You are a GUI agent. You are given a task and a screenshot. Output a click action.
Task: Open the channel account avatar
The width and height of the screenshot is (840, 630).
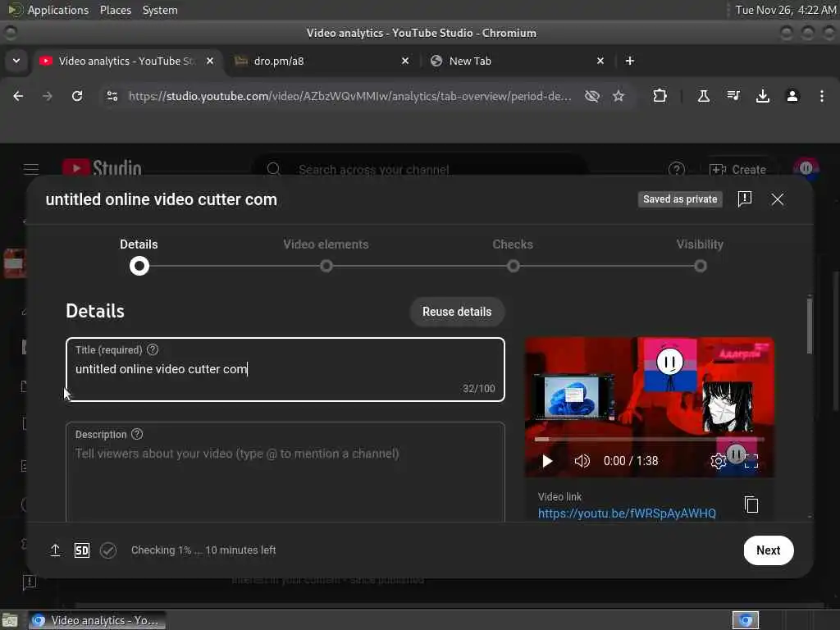(806, 168)
